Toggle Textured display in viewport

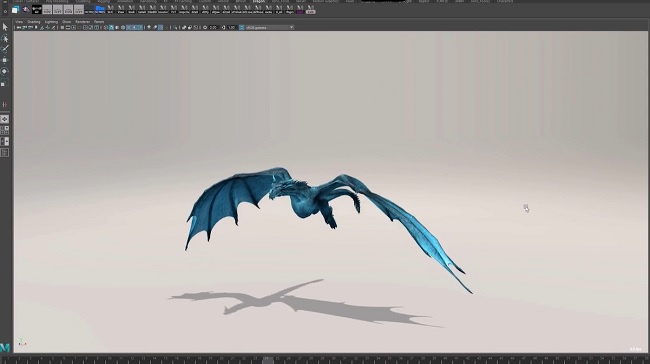129,27
